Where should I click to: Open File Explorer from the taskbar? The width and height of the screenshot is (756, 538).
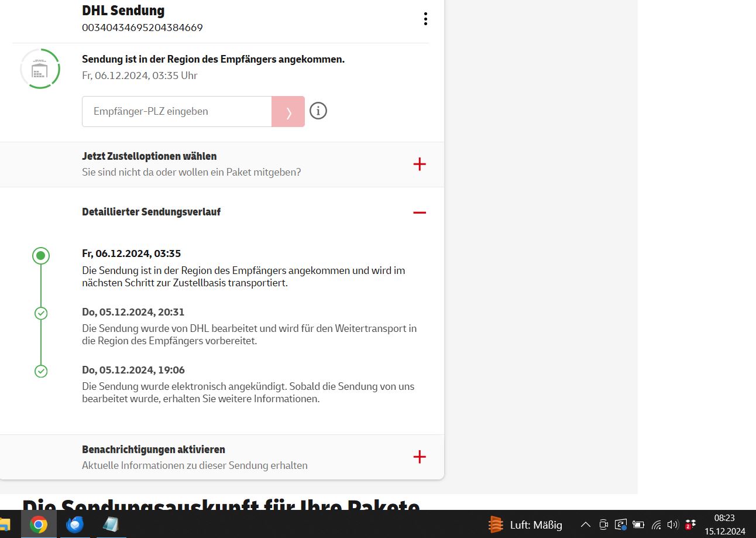[5, 525]
